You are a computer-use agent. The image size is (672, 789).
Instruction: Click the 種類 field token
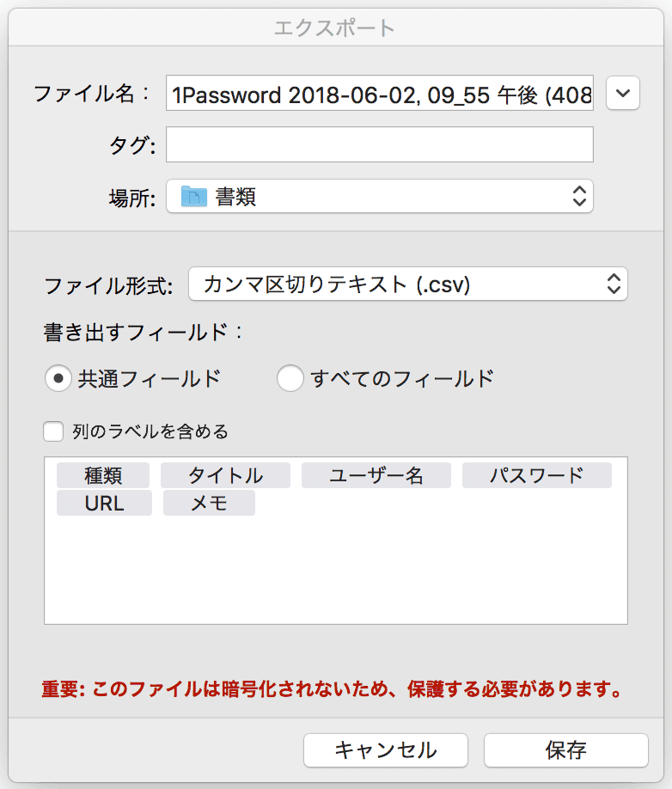click(x=103, y=475)
